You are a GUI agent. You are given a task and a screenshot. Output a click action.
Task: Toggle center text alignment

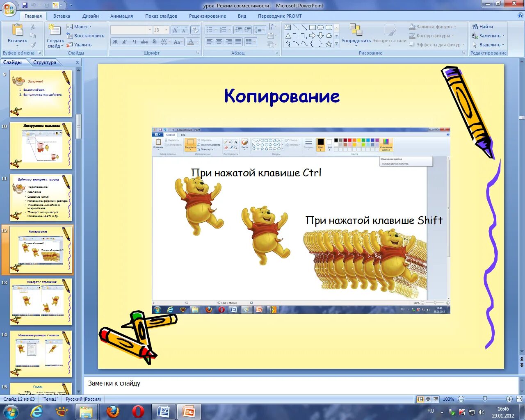[x=219, y=42]
